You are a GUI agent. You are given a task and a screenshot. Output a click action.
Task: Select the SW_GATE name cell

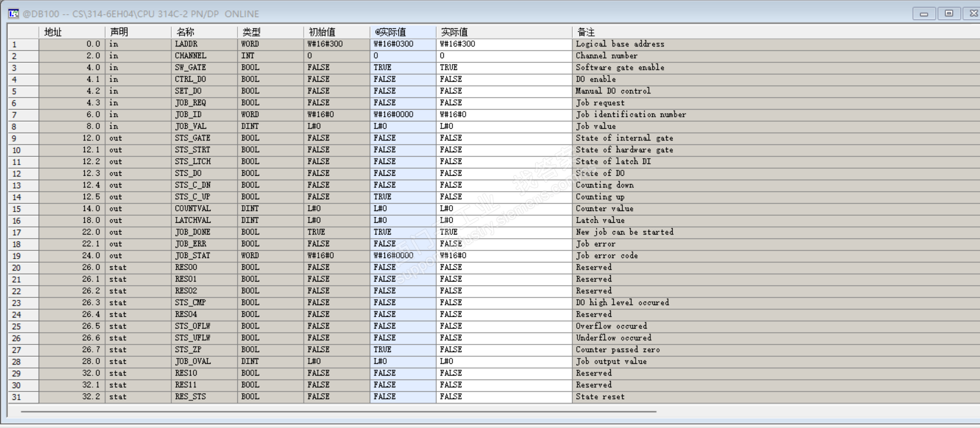coord(204,68)
